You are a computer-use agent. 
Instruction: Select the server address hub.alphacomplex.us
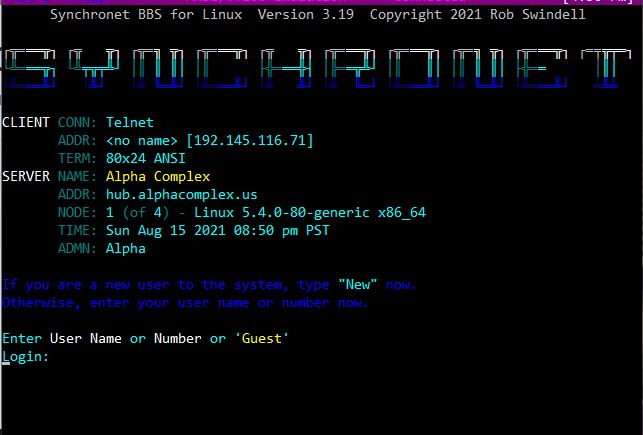point(182,194)
